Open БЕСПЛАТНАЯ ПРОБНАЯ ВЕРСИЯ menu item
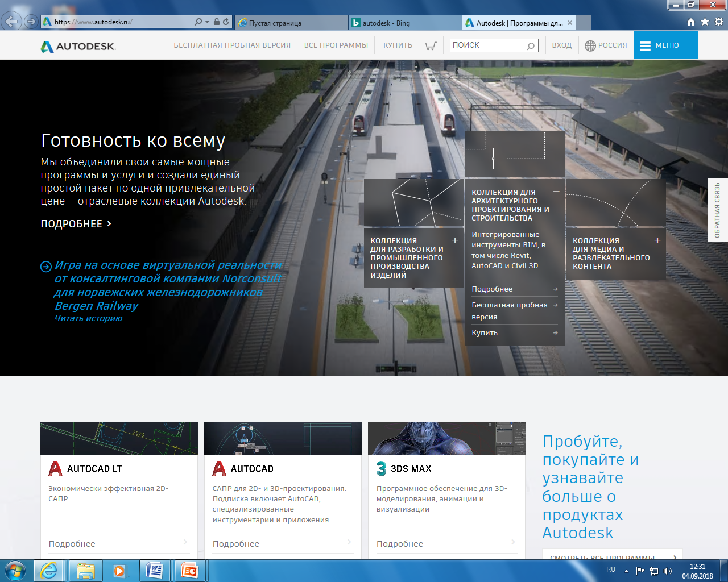The image size is (728, 582). click(232, 45)
